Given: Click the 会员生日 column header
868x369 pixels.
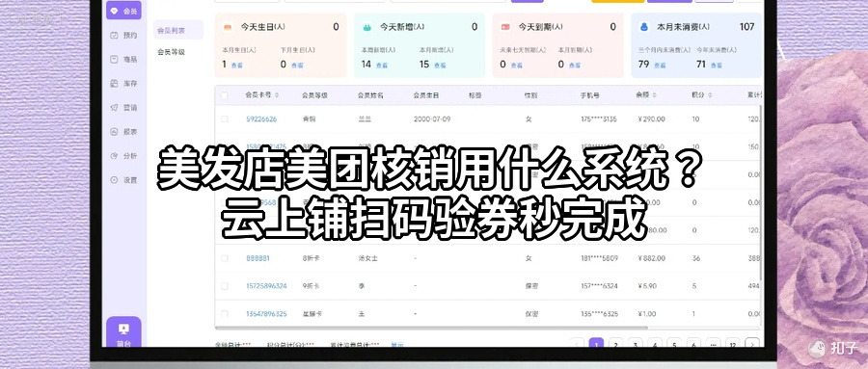Looking at the screenshot, I should (x=426, y=95).
